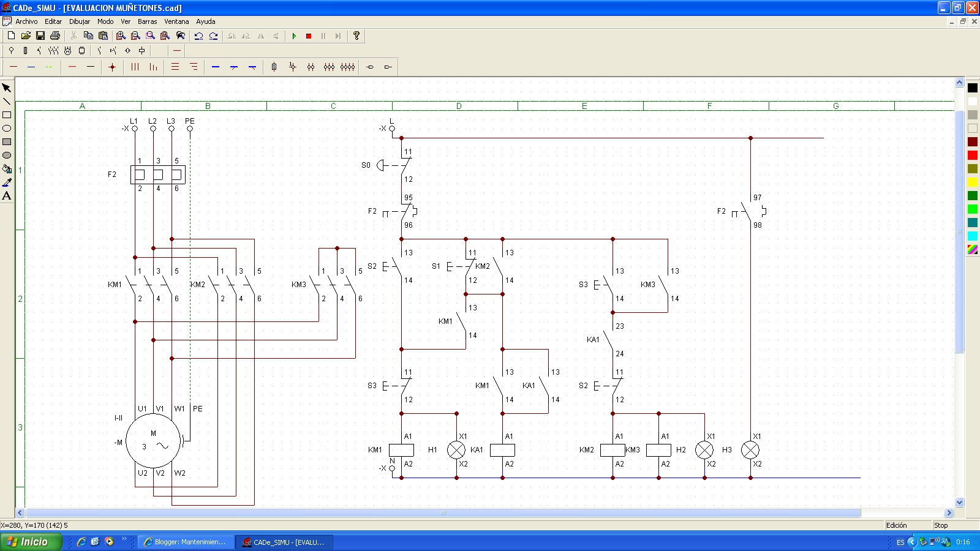Redo the last undone action

pyautogui.click(x=213, y=36)
